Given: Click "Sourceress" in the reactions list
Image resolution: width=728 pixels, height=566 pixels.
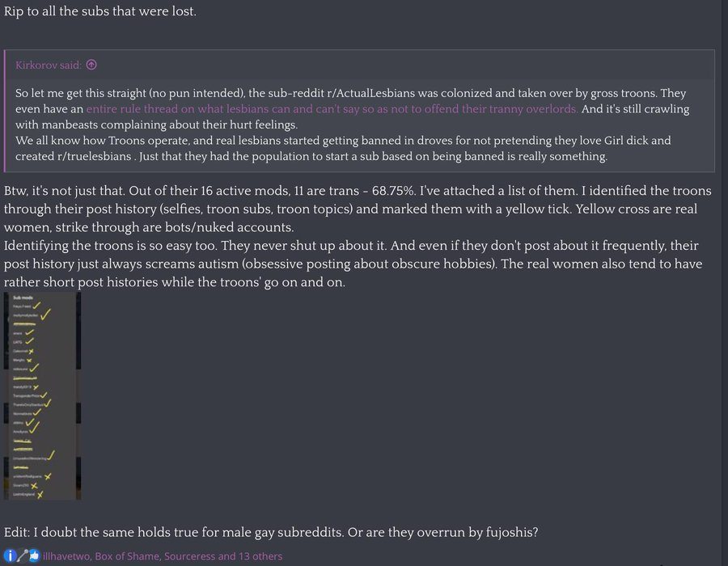Looking at the screenshot, I should (x=190, y=556).
